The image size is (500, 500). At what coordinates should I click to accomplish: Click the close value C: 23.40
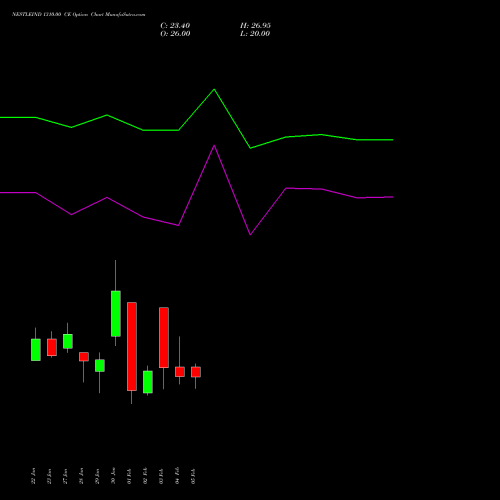click(175, 26)
